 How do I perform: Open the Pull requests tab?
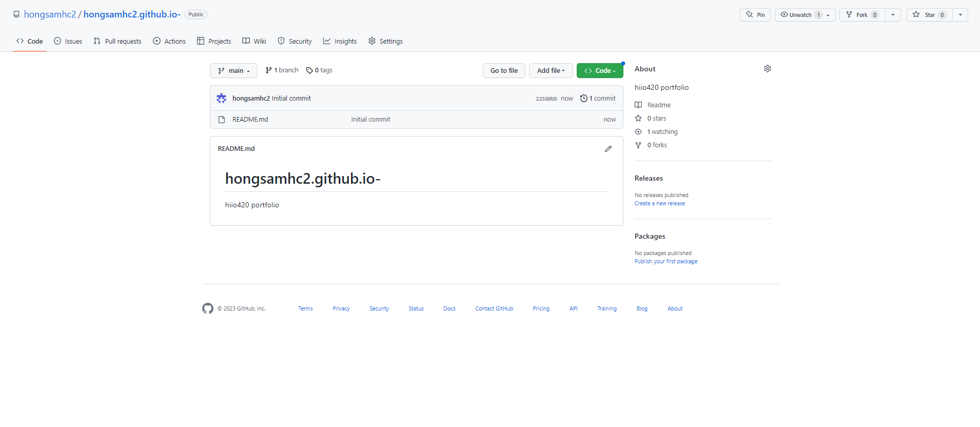coord(117,41)
